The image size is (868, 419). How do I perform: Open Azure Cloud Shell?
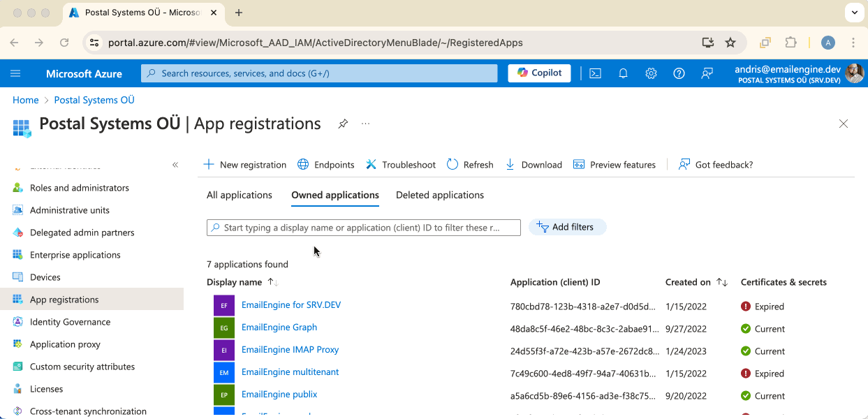(x=595, y=73)
